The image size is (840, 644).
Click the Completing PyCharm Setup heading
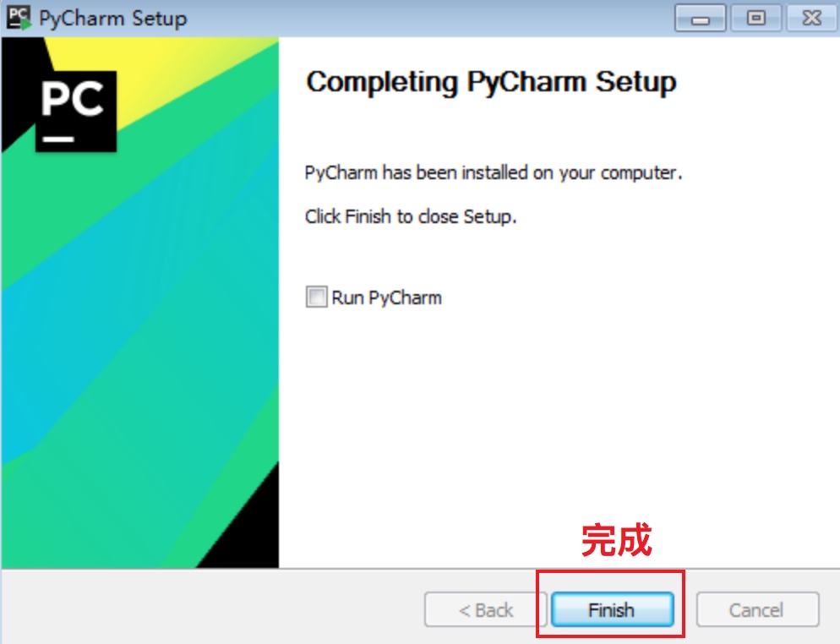pos(491,83)
